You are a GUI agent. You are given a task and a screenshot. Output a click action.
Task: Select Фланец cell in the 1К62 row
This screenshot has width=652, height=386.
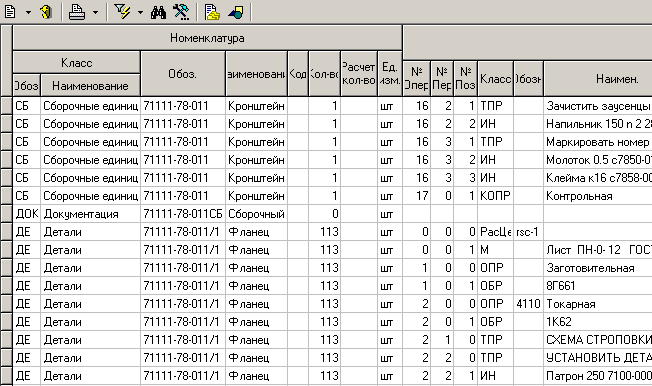click(256, 322)
